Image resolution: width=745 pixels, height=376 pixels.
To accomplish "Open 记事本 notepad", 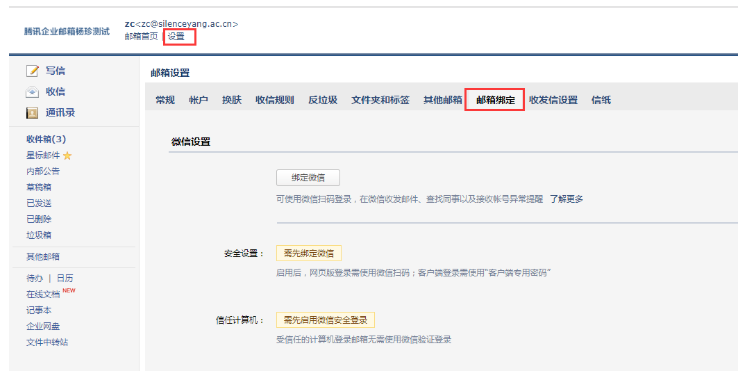I will (39, 310).
